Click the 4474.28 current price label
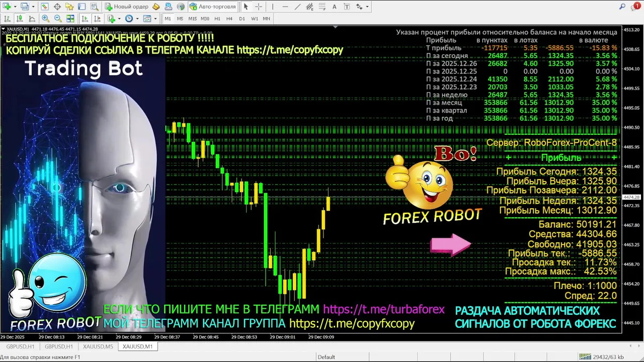This screenshot has height=362, width=644. pos(632,197)
